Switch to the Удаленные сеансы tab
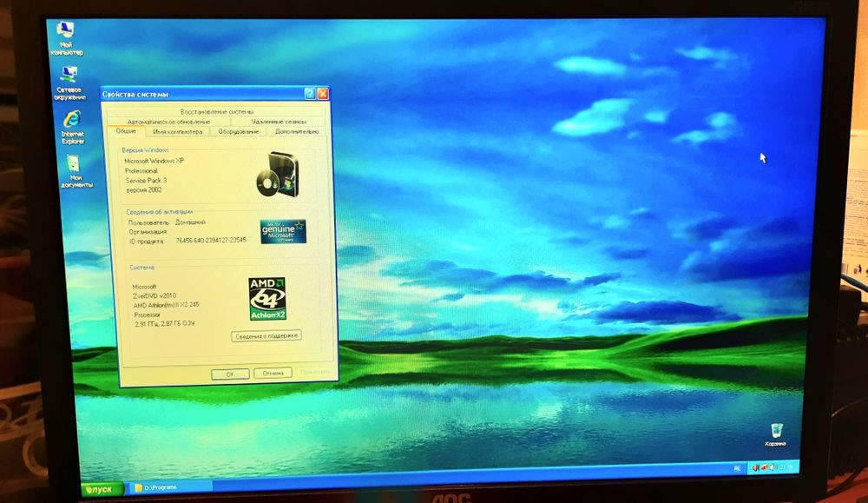 (279, 122)
